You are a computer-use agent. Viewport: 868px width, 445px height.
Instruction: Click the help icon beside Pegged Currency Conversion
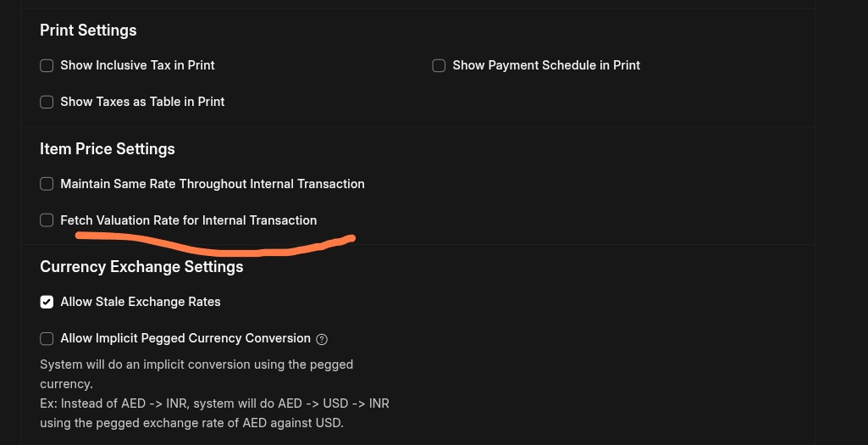coord(322,339)
